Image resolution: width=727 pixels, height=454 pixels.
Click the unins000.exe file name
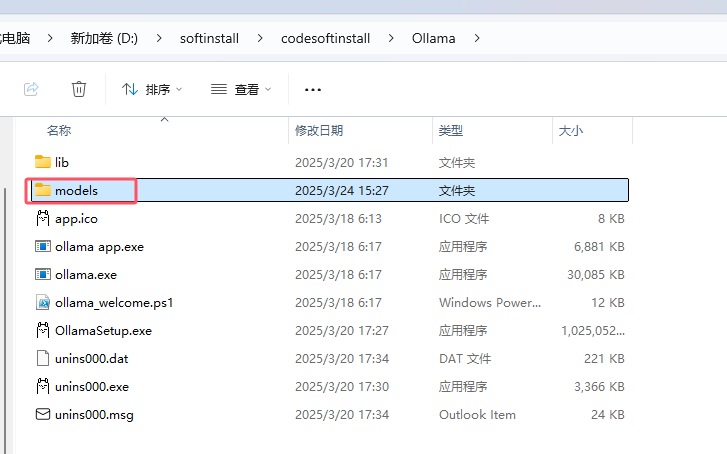point(92,387)
